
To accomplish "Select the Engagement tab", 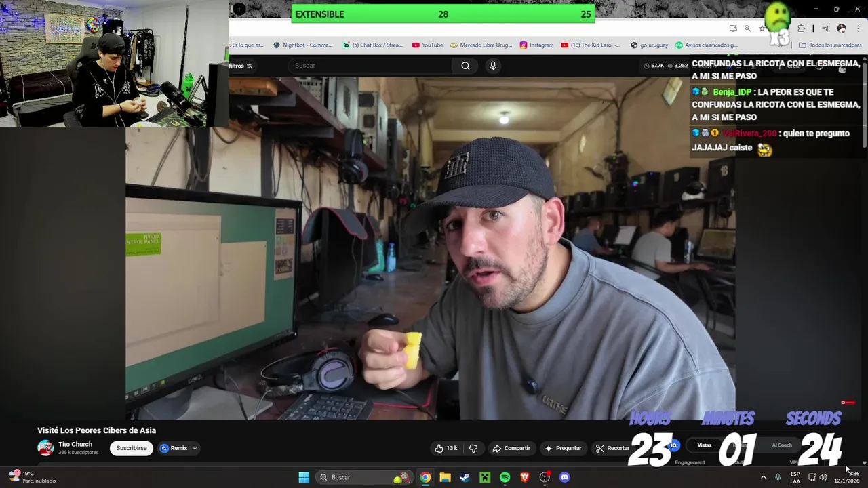I will [690, 462].
